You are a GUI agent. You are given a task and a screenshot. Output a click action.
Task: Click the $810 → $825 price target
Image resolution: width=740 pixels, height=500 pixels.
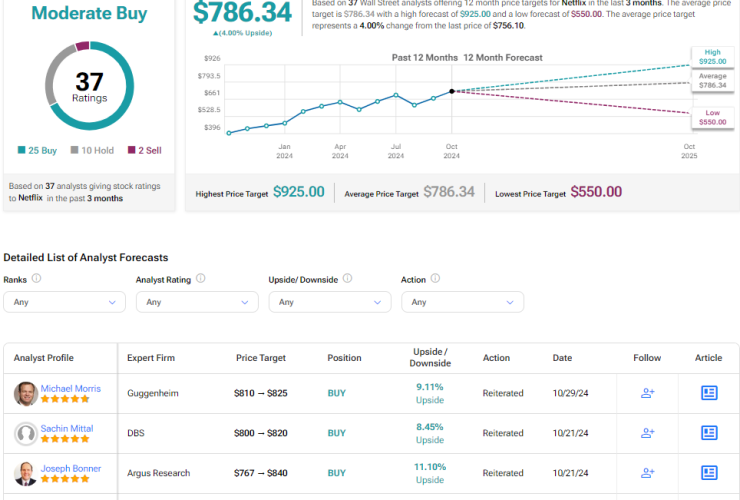coord(261,393)
